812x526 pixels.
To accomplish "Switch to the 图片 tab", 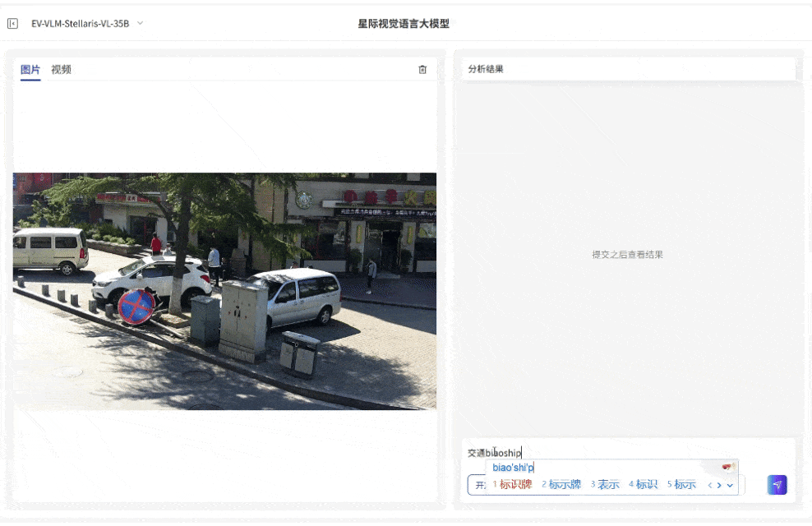I will (x=30, y=69).
